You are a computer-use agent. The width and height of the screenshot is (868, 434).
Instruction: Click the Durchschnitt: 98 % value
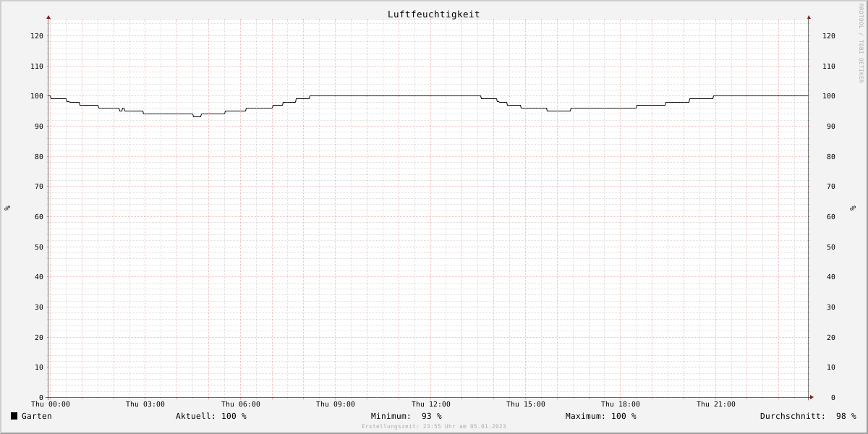tap(808, 416)
